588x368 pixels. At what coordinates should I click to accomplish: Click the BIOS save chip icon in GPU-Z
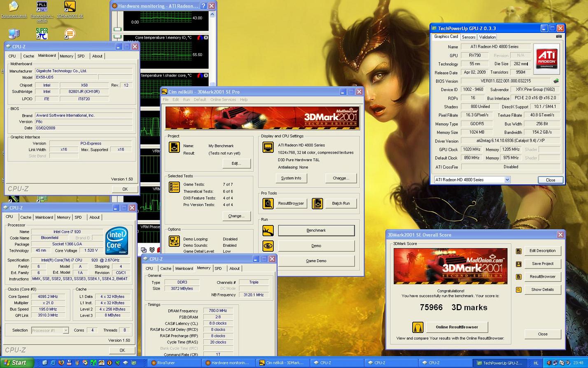point(556,81)
